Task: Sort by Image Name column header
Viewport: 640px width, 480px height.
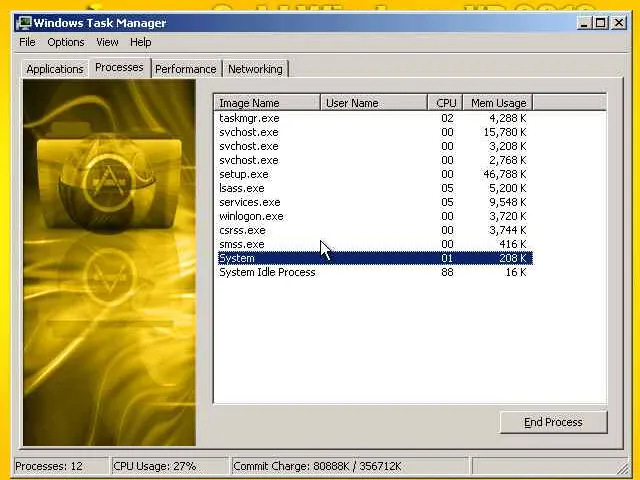Action: coord(267,103)
